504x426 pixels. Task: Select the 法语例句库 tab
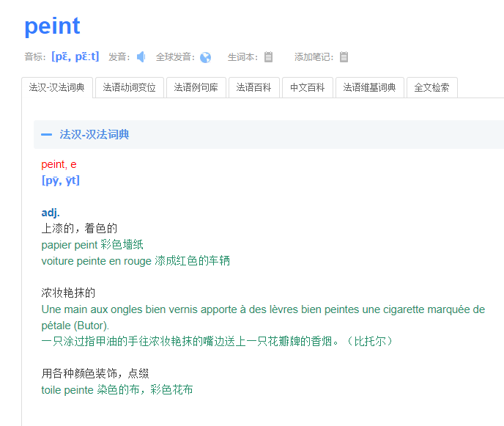point(196,88)
